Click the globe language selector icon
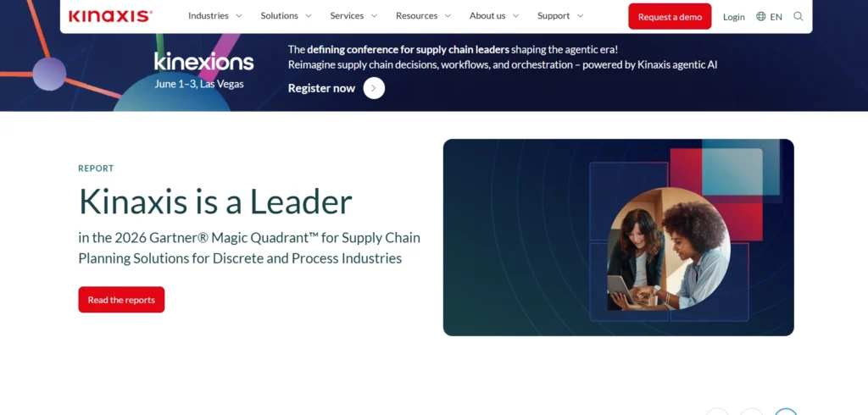868x415 pixels. [x=760, y=17]
